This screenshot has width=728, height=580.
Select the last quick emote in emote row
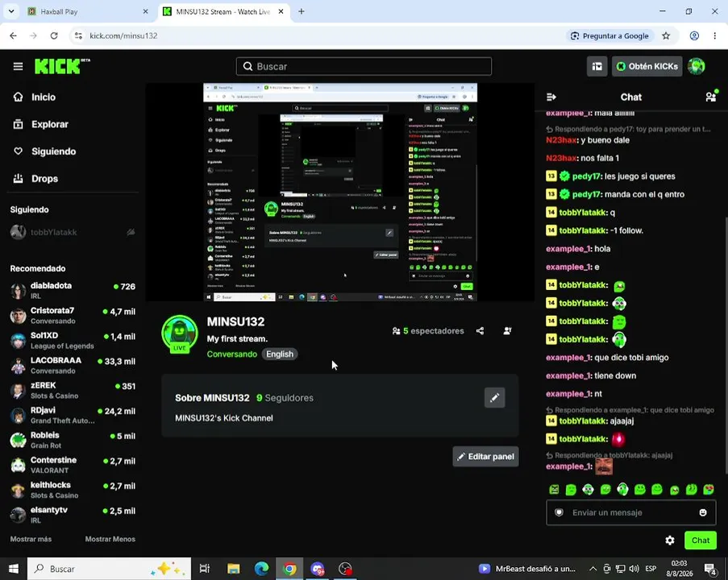(709, 489)
